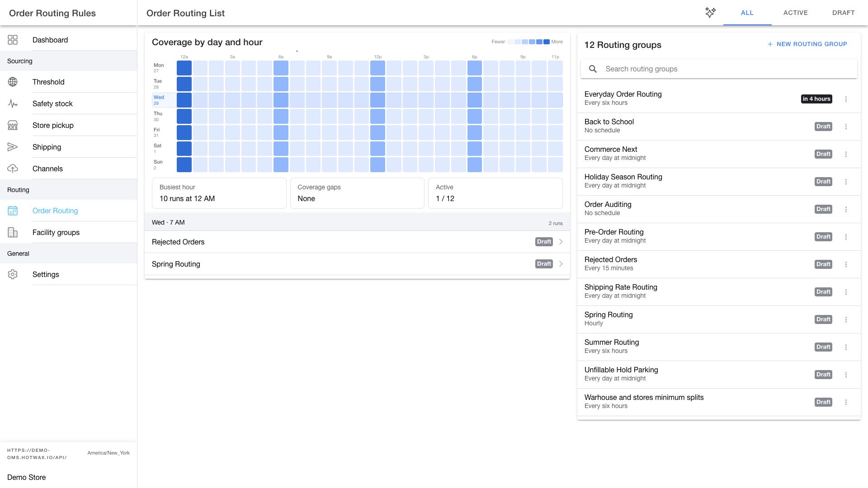This screenshot has height=488, width=868.
Task: Select Monday 12a heatmap cell
Action: click(x=184, y=68)
